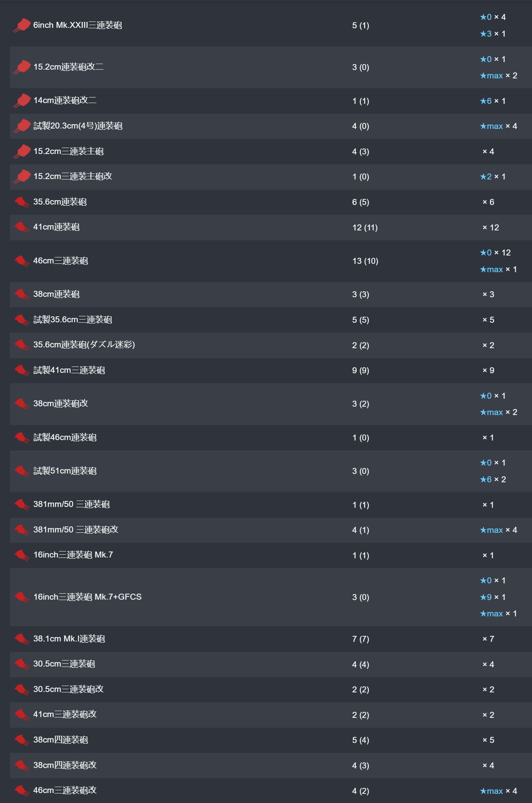Click the 6inch Mk.XXIII三連装砲 gun icon

tap(22, 25)
